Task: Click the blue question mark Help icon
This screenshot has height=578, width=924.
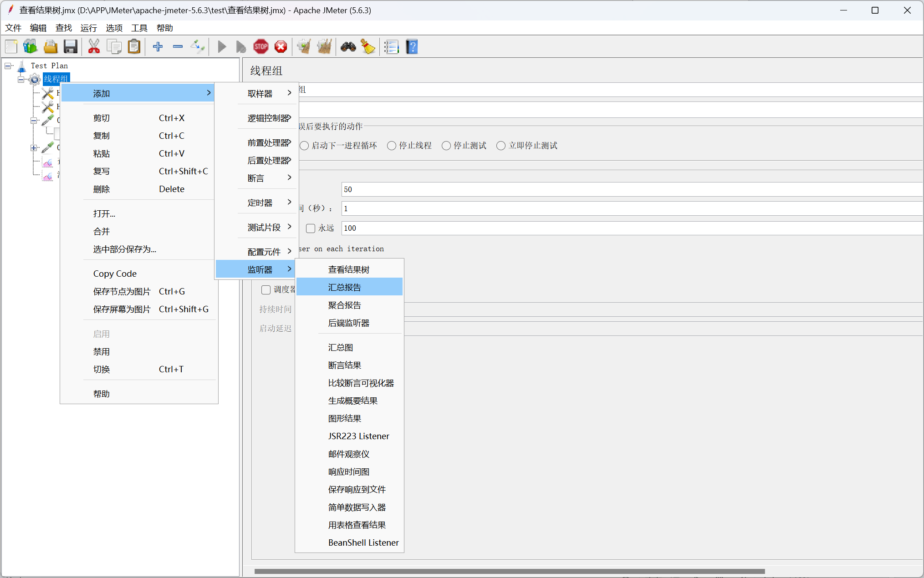Action: [x=412, y=46]
